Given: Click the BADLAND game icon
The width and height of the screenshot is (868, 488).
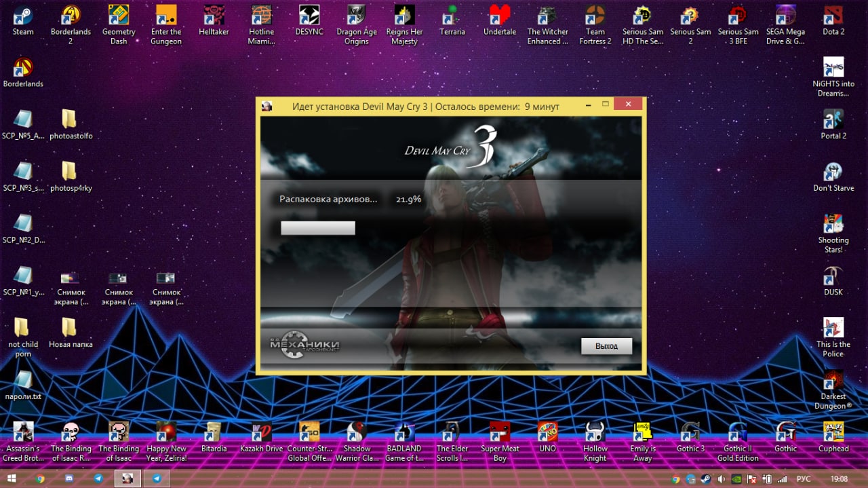Looking at the screenshot, I should 404,443.
